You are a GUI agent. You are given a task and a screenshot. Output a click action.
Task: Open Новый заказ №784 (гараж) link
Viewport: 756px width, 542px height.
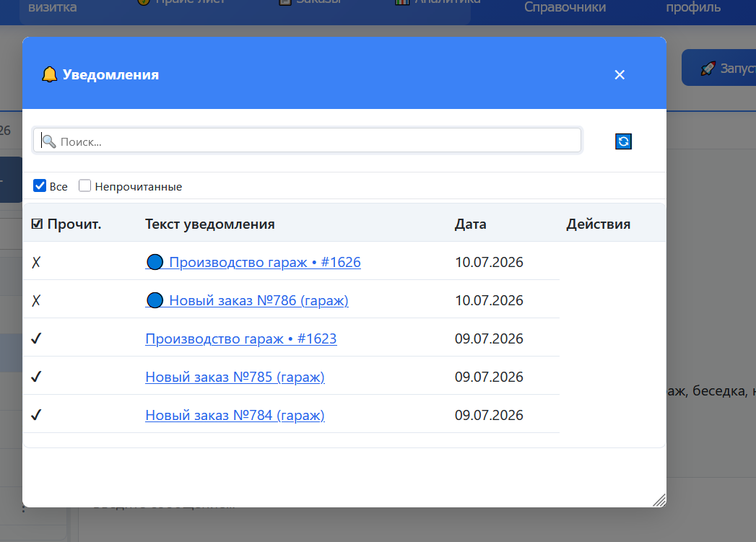(x=235, y=415)
